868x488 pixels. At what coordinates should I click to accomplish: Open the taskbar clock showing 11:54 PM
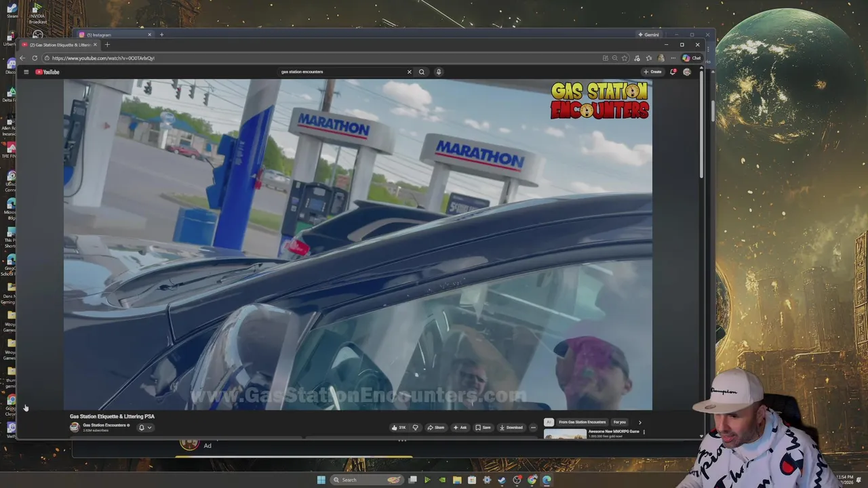845,479
